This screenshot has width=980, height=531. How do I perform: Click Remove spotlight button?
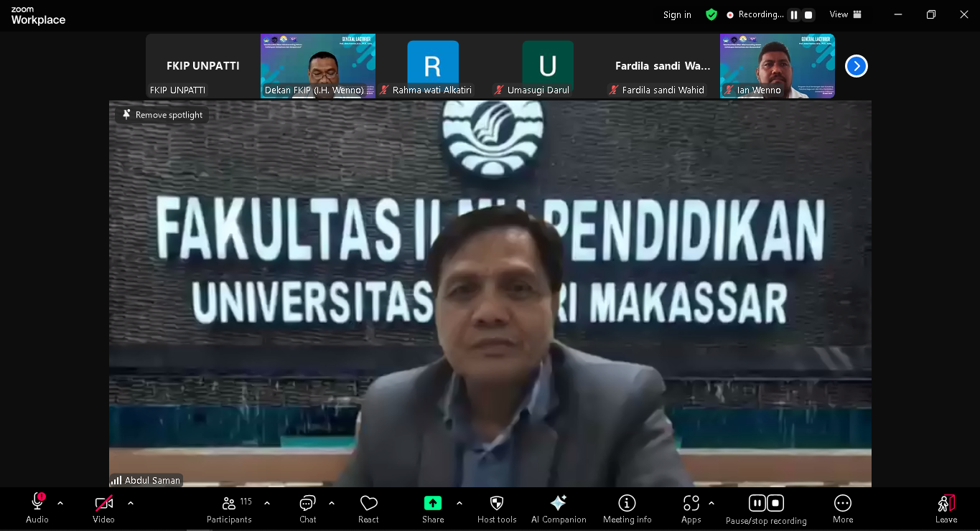pos(162,115)
